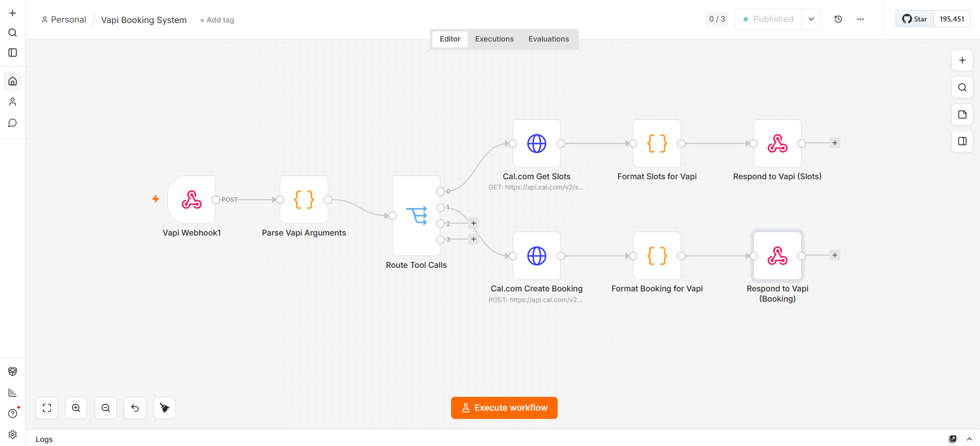Pop out the Logs panel
The image size is (980, 446).
(x=953, y=439)
